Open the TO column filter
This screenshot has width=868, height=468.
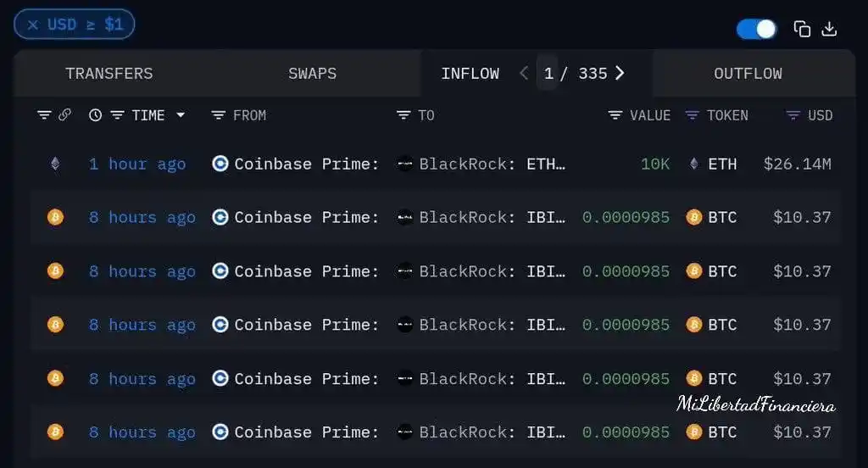point(403,114)
